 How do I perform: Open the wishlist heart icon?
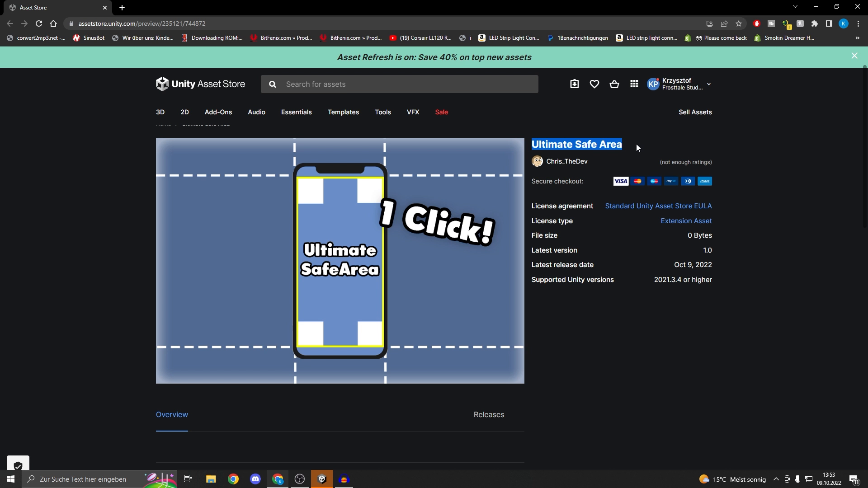point(594,84)
